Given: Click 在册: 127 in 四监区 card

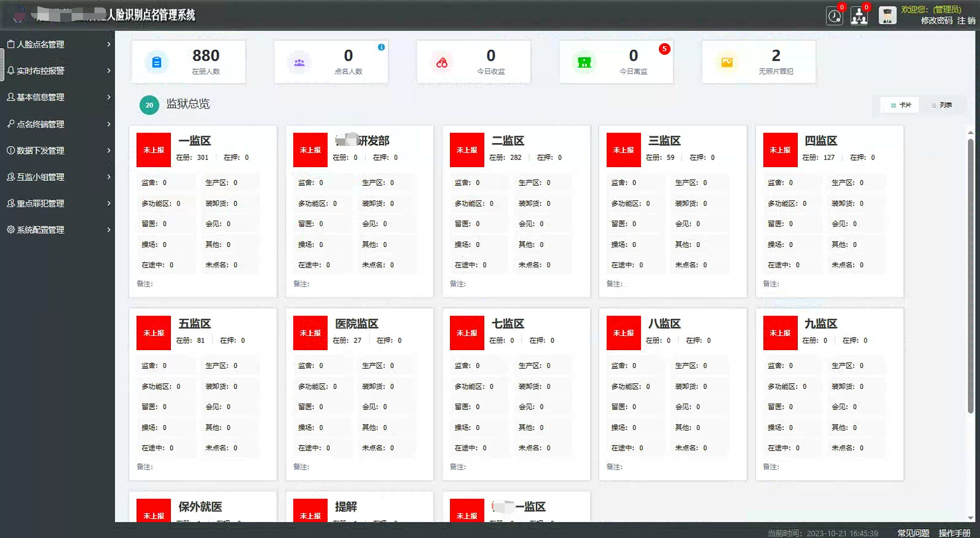Looking at the screenshot, I should tap(818, 157).
